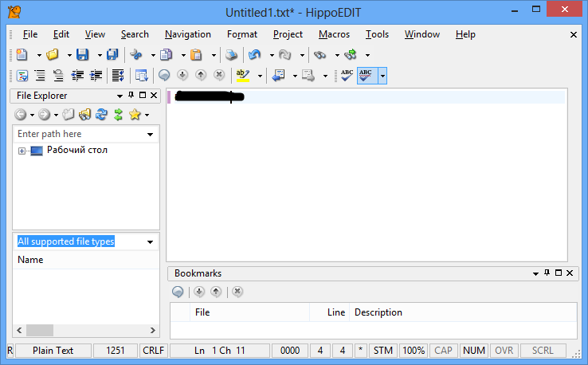The width and height of the screenshot is (588, 365).
Task: Click next bookmark icon in main toolbar
Action: click(x=182, y=76)
